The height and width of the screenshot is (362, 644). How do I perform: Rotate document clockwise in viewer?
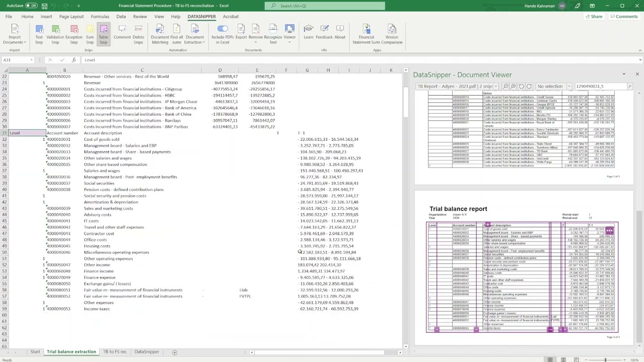[x=529, y=86]
